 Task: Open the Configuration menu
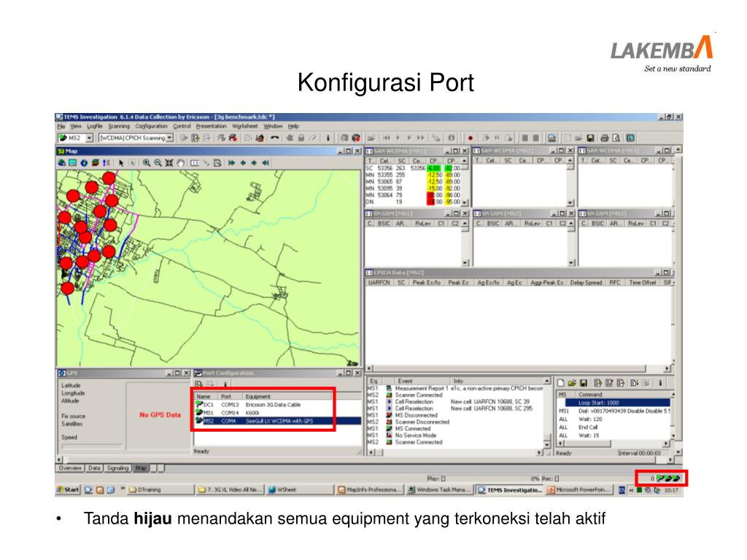click(x=151, y=126)
